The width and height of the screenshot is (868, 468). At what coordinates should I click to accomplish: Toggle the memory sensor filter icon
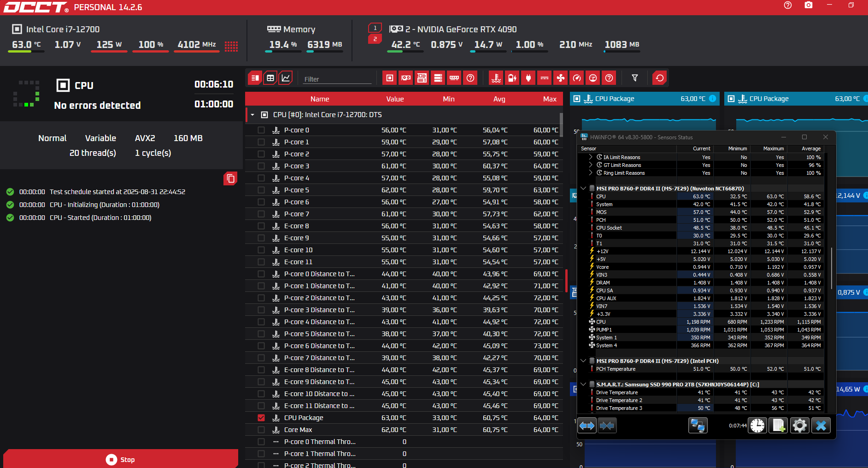[x=454, y=78]
